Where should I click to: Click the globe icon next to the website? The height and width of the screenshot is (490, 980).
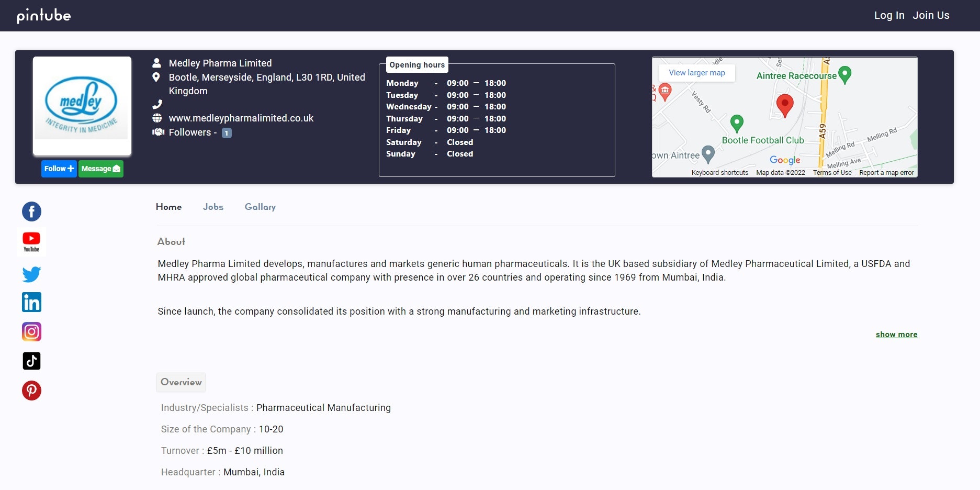pos(157,118)
